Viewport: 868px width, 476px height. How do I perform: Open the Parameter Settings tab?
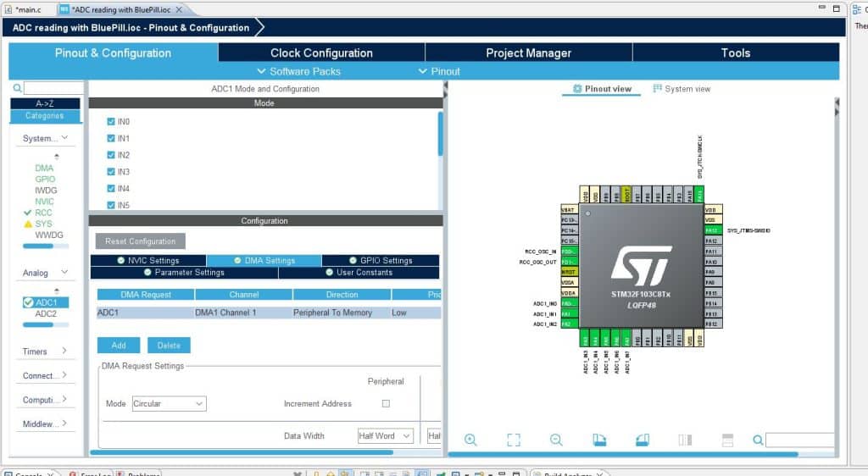coord(184,273)
